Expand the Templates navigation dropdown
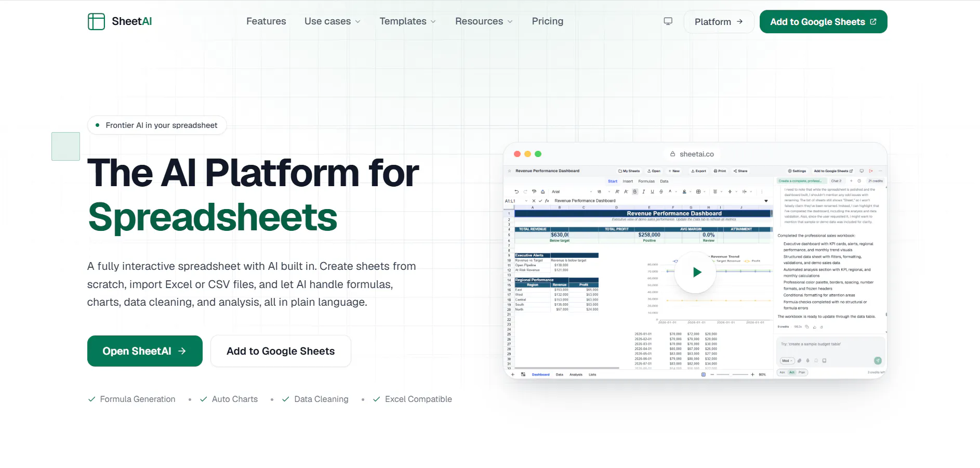The image size is (980, 468). pos(407,21)
